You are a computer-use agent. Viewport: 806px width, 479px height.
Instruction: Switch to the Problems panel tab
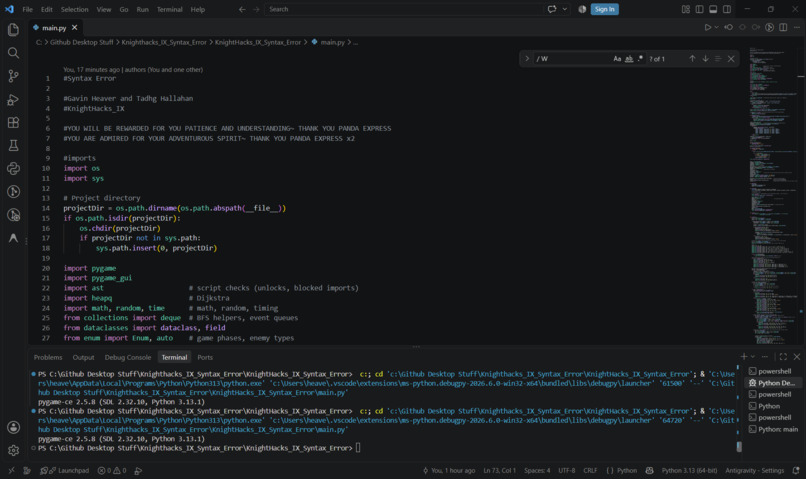(48, 357)
